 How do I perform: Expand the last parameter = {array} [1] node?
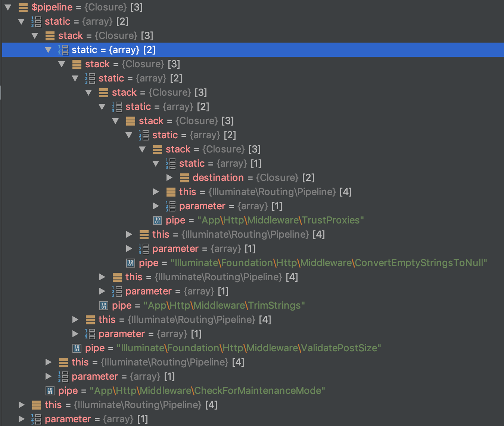point(21,419)
